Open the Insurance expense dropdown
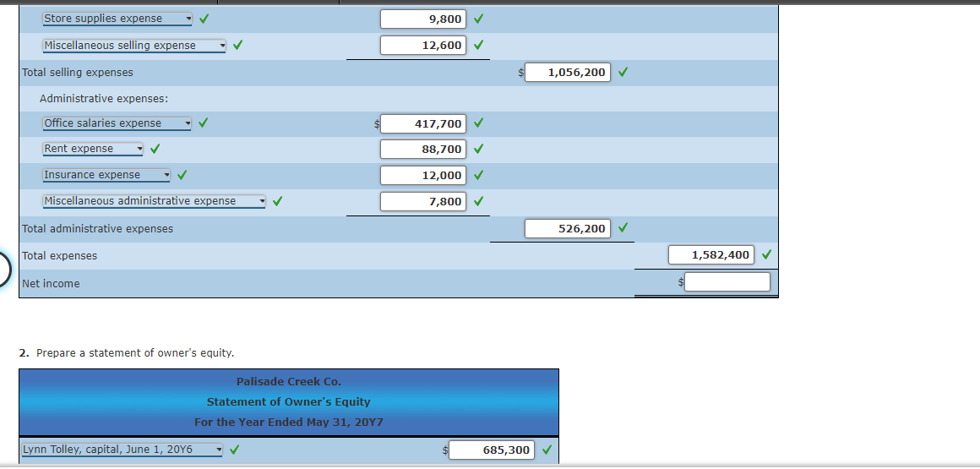This screenshot has width=980, height=469. pos(106,175)
